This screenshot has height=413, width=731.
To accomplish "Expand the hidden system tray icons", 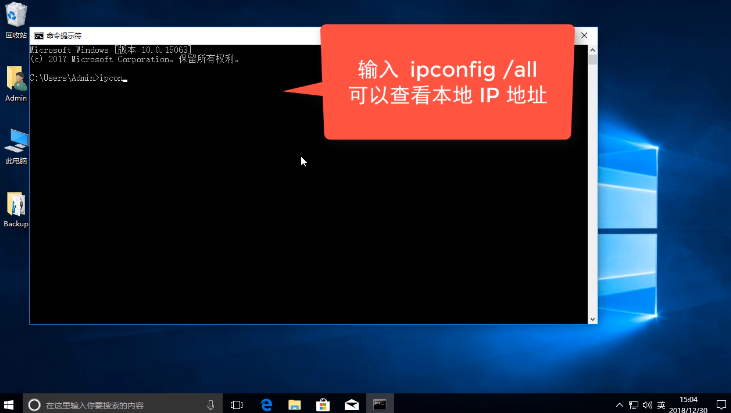I will coord(620,404).
